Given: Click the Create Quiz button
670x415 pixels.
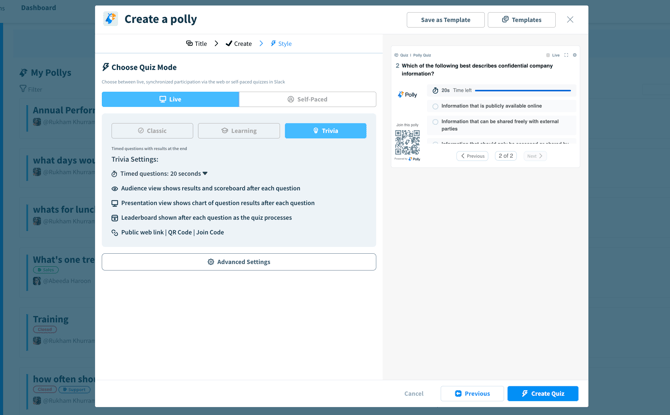Looking at the screenshot, I should (542, 394).
